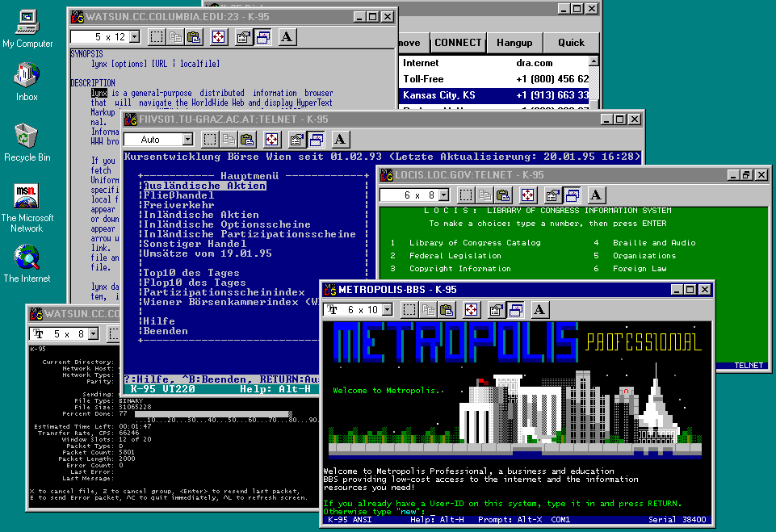Click the Hangup button

point(514,43)
